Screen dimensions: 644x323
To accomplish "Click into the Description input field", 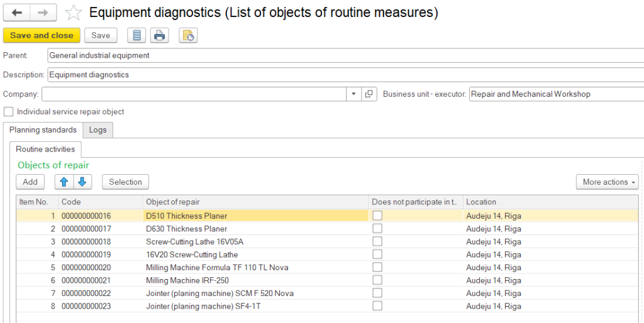I will tap(345, 75).
